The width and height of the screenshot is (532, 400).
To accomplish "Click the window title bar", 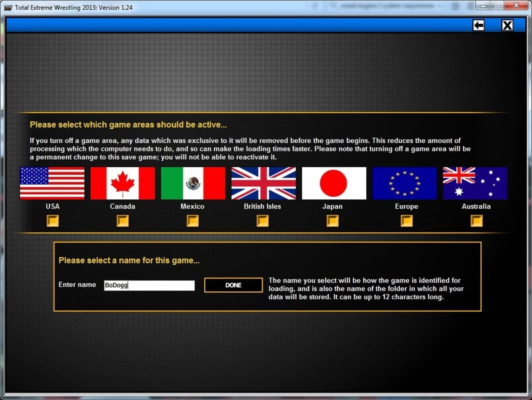I will [x=222, y=7].
